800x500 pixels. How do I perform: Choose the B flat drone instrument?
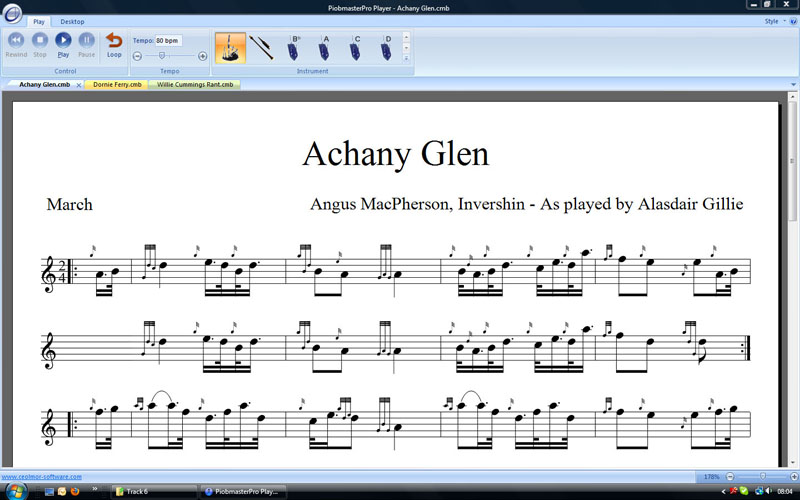pyautogui.click(x=294, y=47)
